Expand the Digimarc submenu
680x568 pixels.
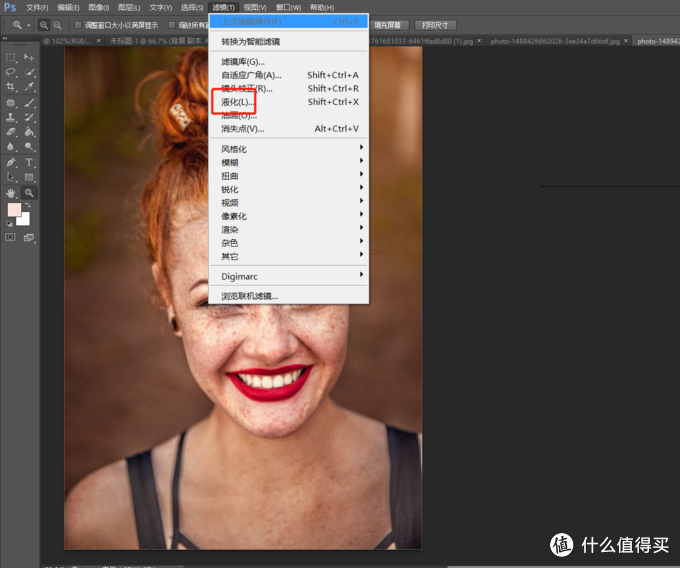(289, 276)
